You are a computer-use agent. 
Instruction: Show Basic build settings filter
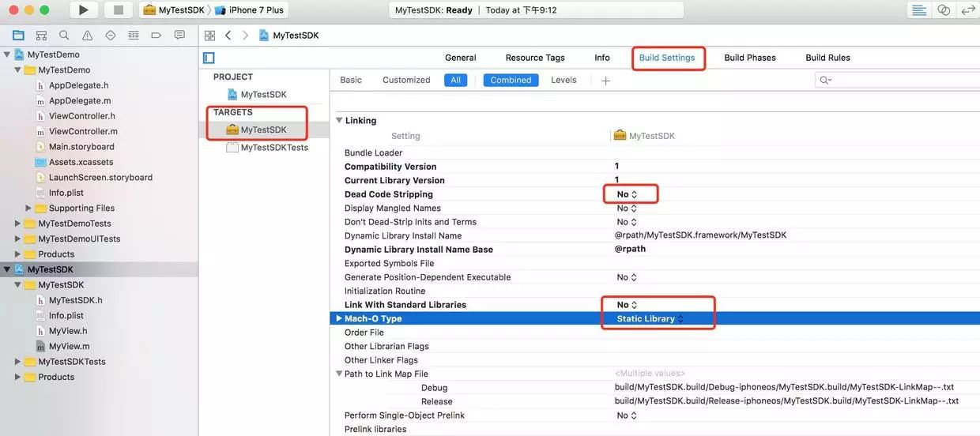pyautogui.click(x=351, y=80)
